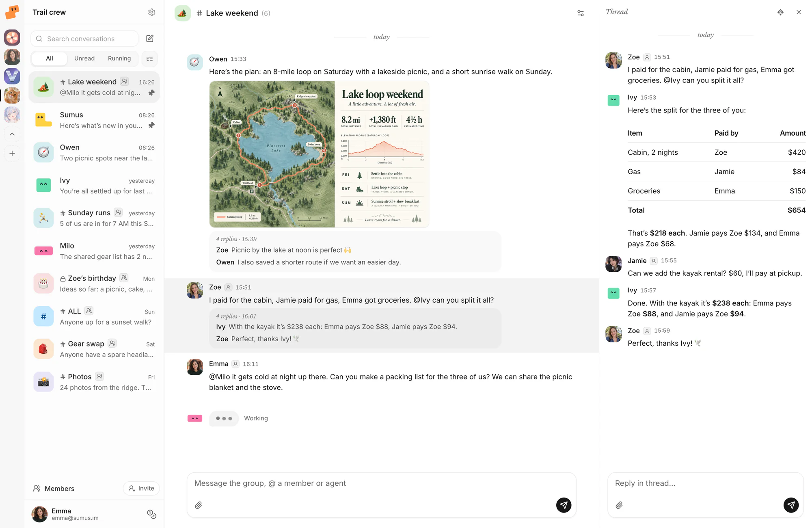Attach a file to thread reply
The width and height of the screenshot is (812, 528).
point(619,505)
